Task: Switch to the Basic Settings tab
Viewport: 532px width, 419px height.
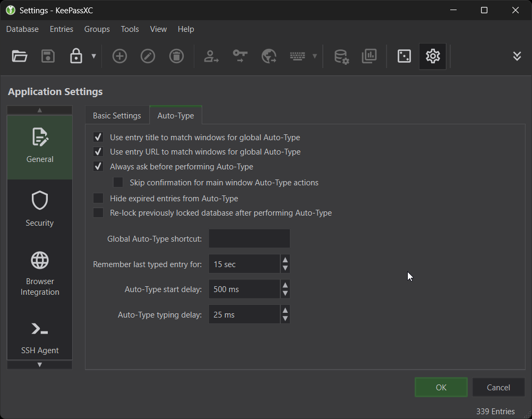Action: coord(117,116)
